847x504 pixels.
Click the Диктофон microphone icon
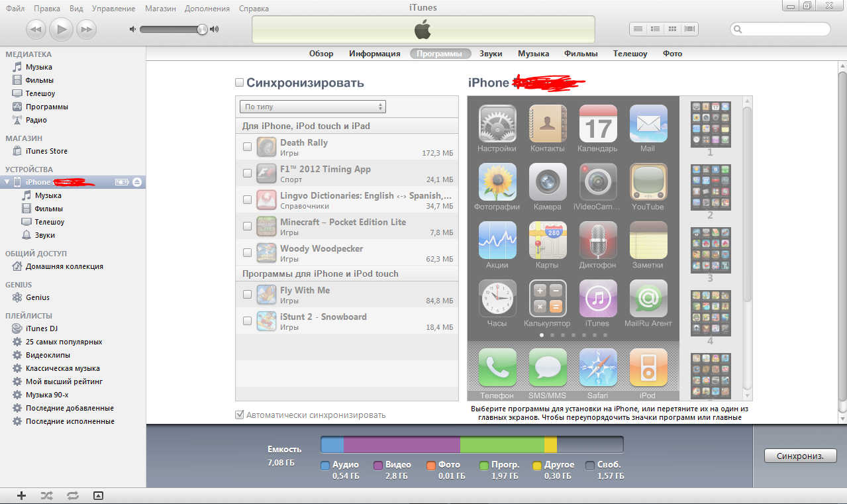pos(597,240)
